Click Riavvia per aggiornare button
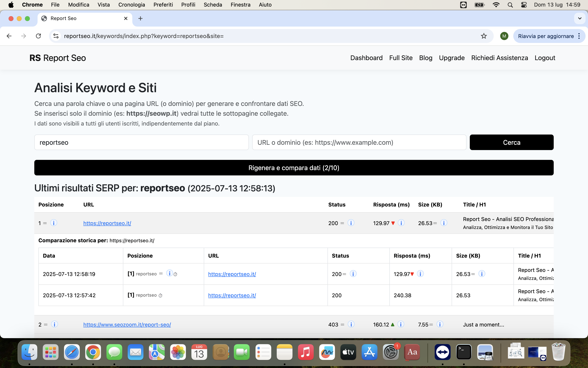This screenshot has width=588, height=368. click(x=546, y=36)
